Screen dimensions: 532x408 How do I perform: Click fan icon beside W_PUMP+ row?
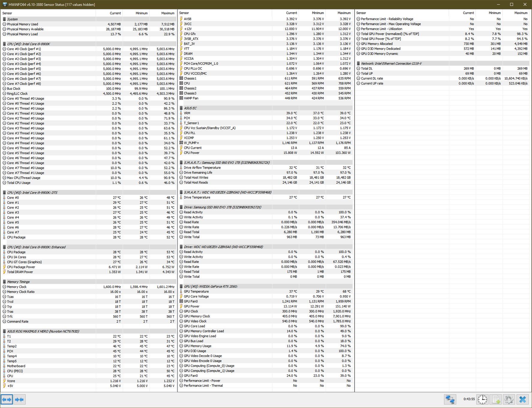click(181, 143)
